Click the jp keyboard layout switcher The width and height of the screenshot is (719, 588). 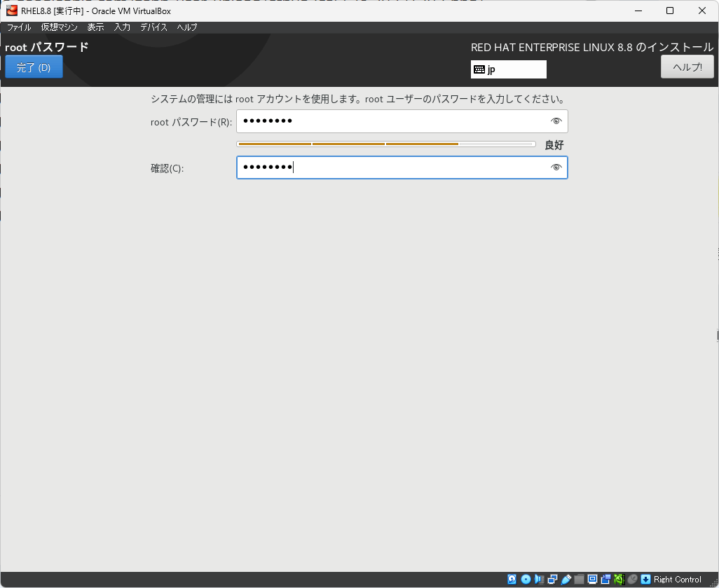(x=509, y=69)
